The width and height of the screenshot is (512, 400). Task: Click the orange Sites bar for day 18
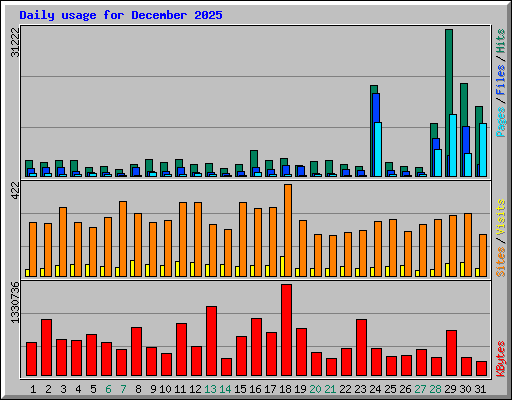point(288,230)
